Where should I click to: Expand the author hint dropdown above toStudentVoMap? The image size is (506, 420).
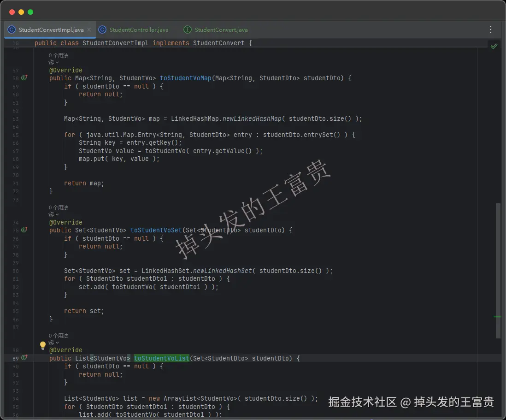point(53,62)
